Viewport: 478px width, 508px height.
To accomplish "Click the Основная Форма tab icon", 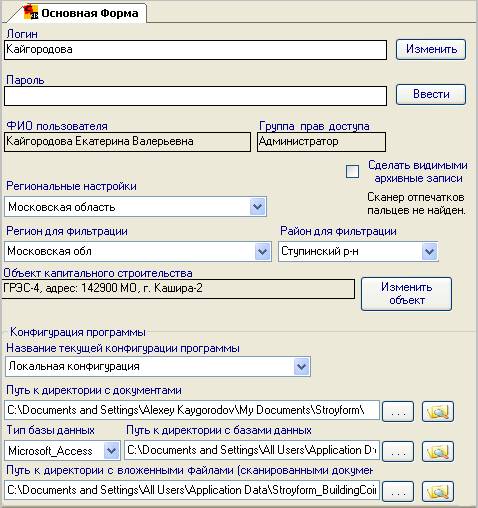I will (x=31, y=12).
